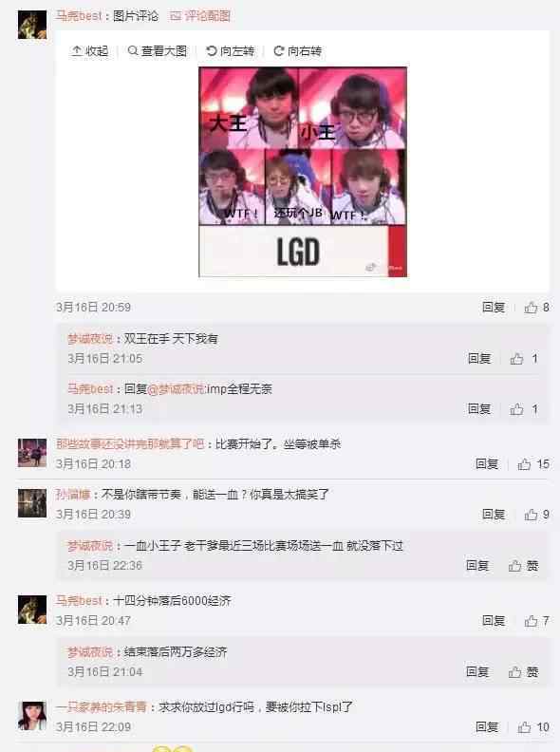
Task: Like the imp全程无奈 reply
Action: point(523,409)
